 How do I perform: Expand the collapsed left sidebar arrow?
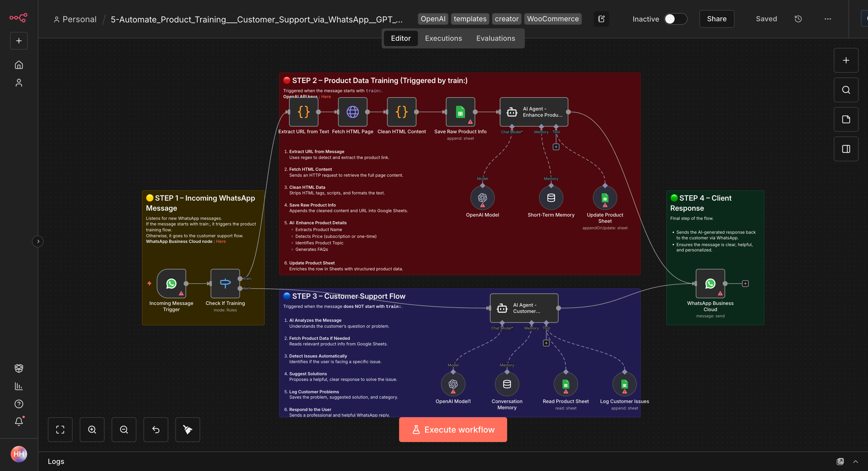point(38,241)
